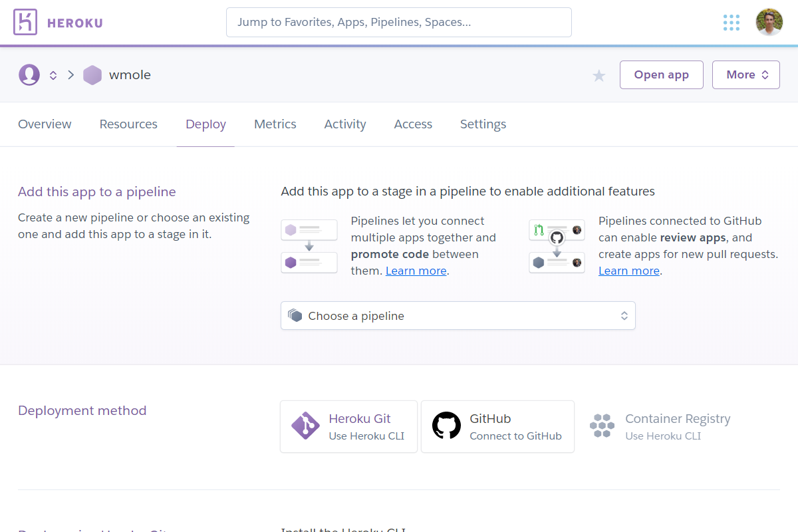Open Learn more link about review apps
Screen dimensions: 798x532
click(629, 271)
